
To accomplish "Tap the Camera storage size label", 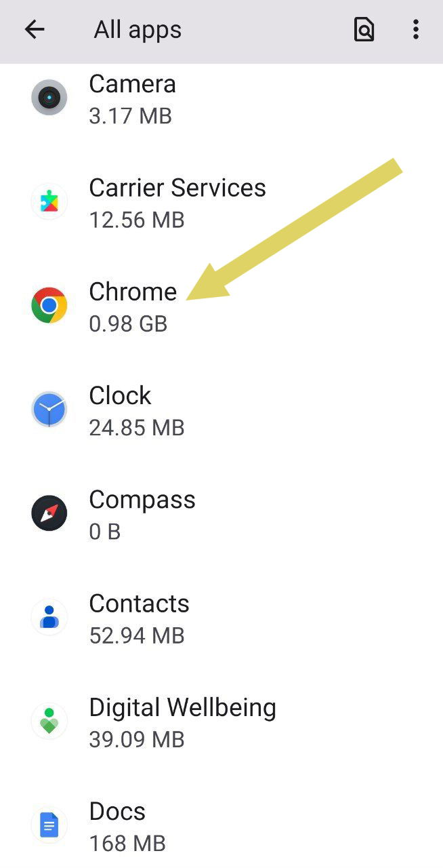I will point(132,115).
